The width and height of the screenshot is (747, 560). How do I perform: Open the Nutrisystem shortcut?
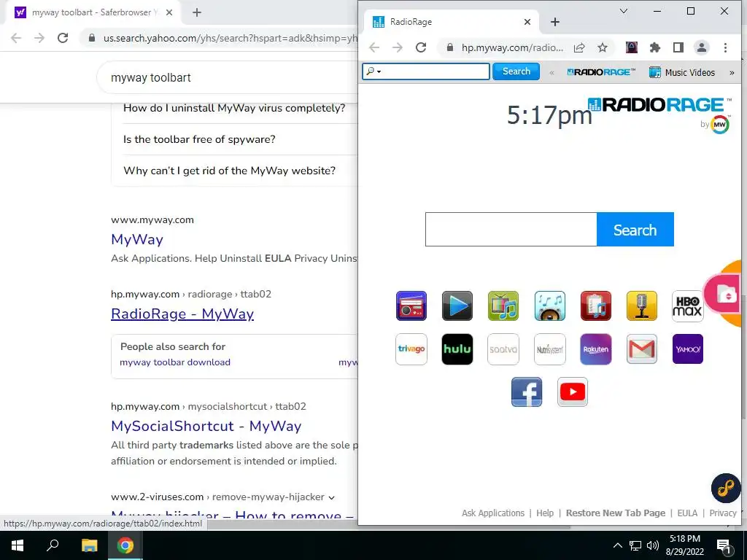(550, 349)
